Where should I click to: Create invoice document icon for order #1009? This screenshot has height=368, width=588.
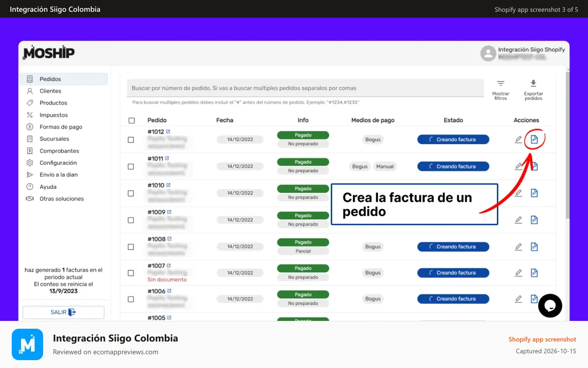535,220
